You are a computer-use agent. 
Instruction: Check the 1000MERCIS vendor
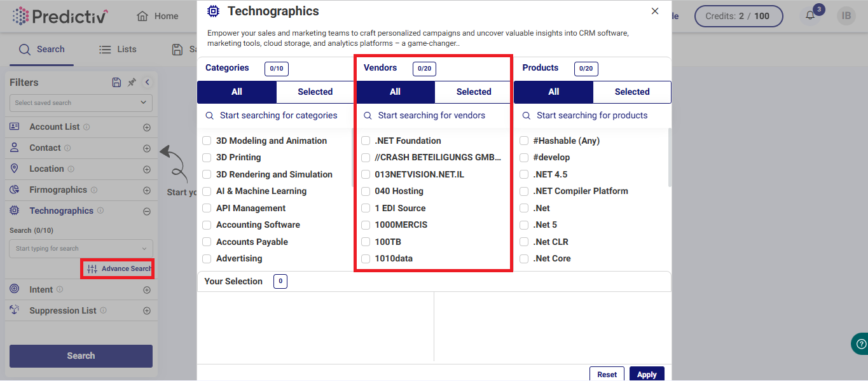[x=366, y=225]
